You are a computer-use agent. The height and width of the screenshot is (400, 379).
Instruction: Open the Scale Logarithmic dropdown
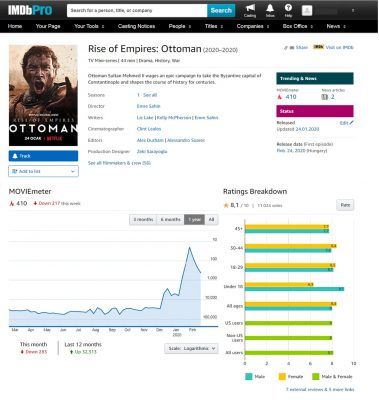pos(191,348)
